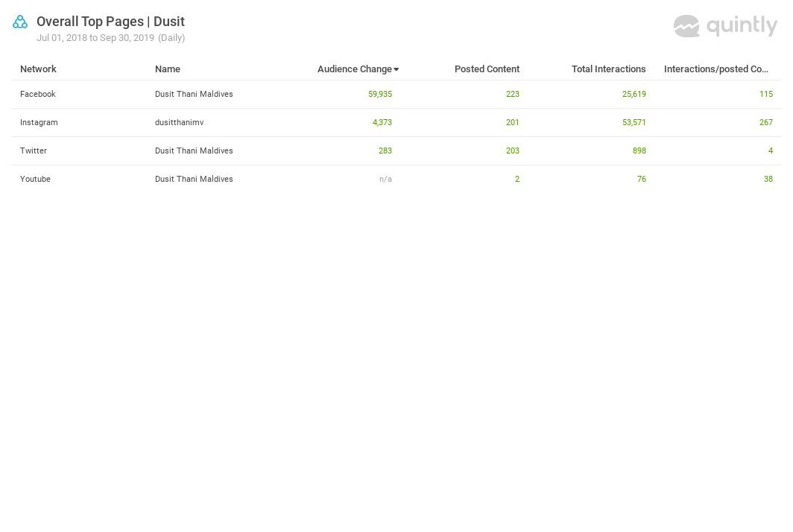
Task: Click the teal widget icon beside title
Action: [20, 22]
